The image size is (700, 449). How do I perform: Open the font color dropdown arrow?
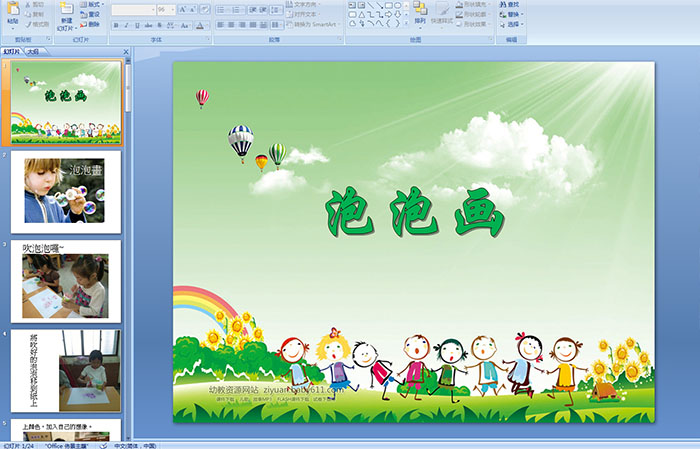point(208,25)
